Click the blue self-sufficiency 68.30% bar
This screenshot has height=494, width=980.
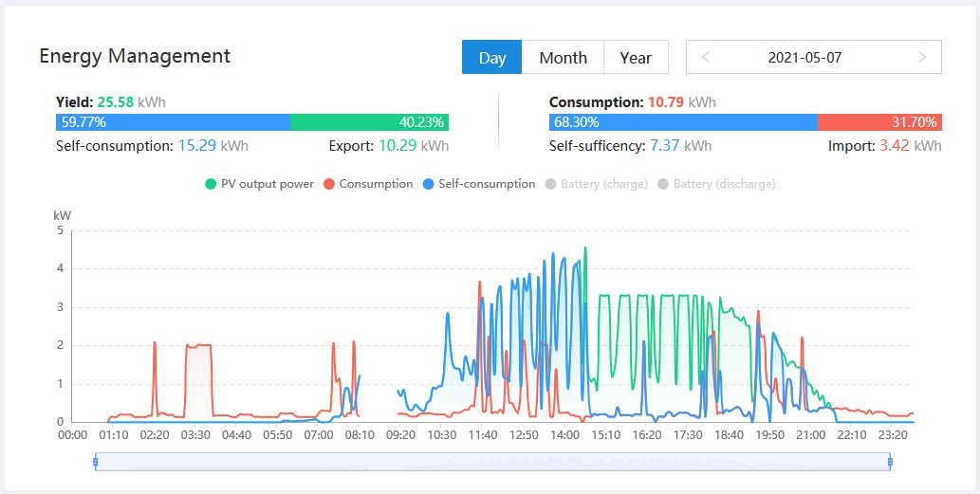683,122
